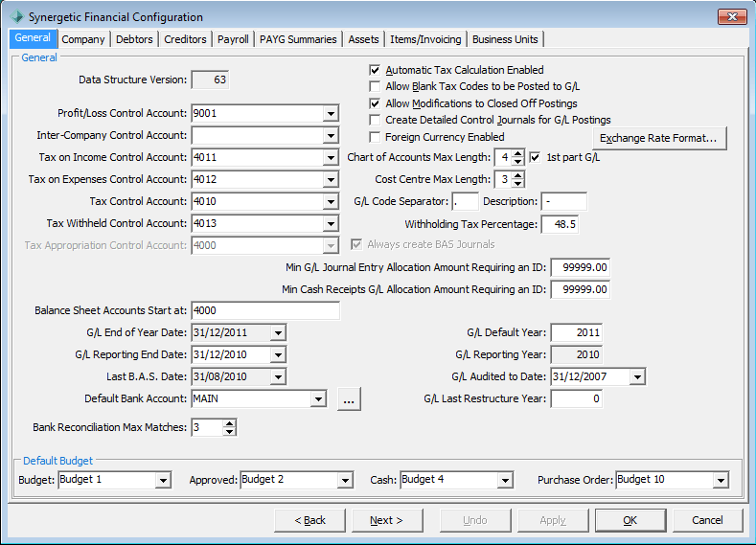Enable Create Detailed Control Journals for G/L Postings
This screenshot has width=756, height=545.
click(x=375, y=120)
